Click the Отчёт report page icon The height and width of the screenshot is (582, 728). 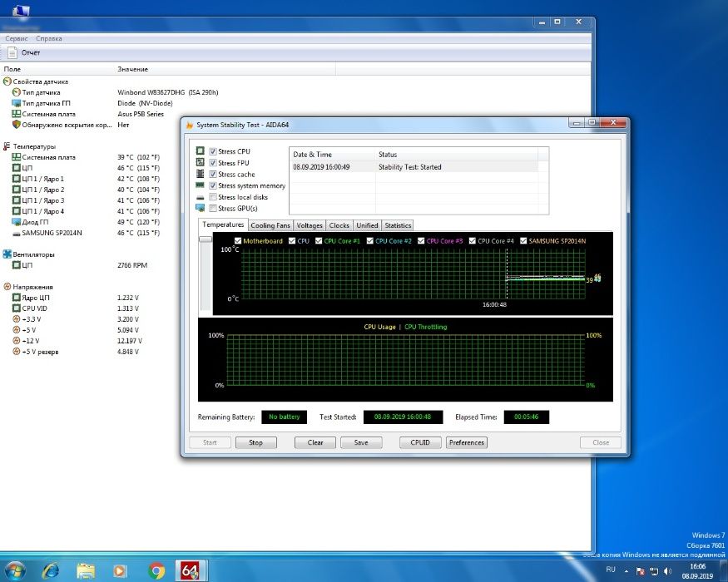[x=12, y=52]
